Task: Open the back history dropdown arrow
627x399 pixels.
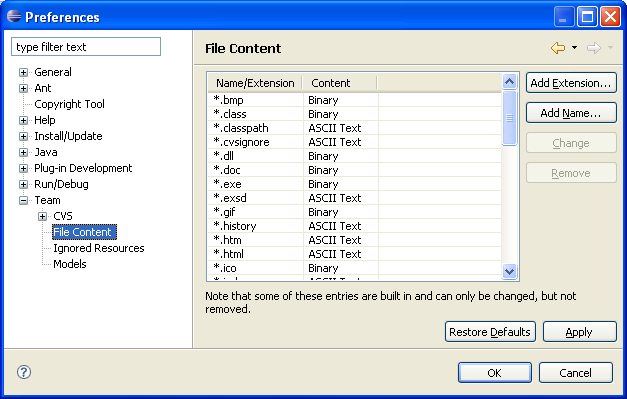Action: pos(574,48)
